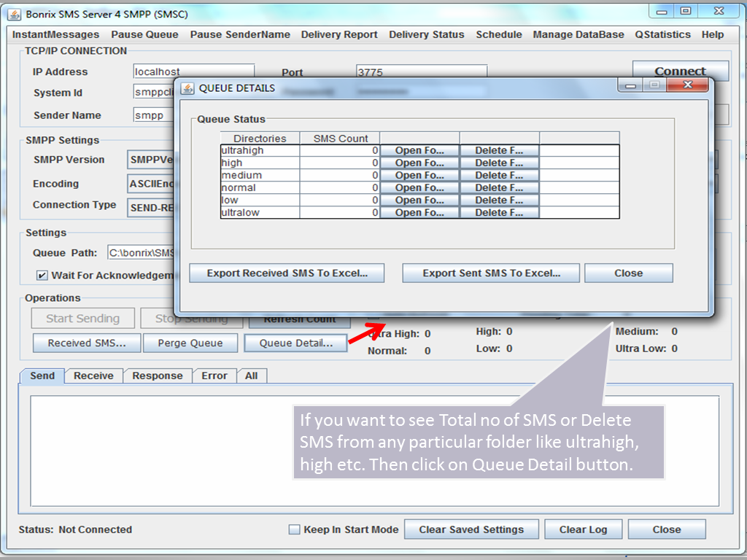Click Queue Detail button
747x560 pixels.
point(296,343)
